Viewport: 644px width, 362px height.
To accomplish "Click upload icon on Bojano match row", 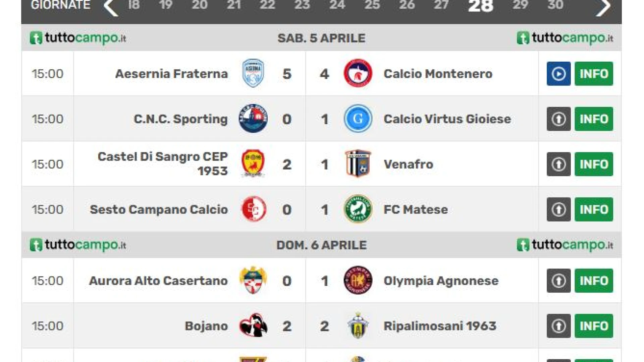I will click(x=558, y=326).
